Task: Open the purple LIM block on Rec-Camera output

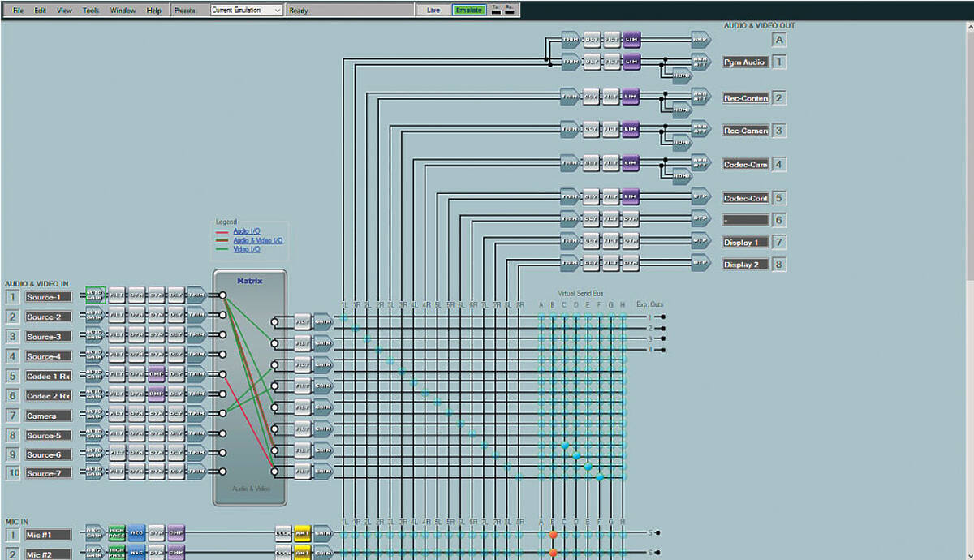Action: 632,128
